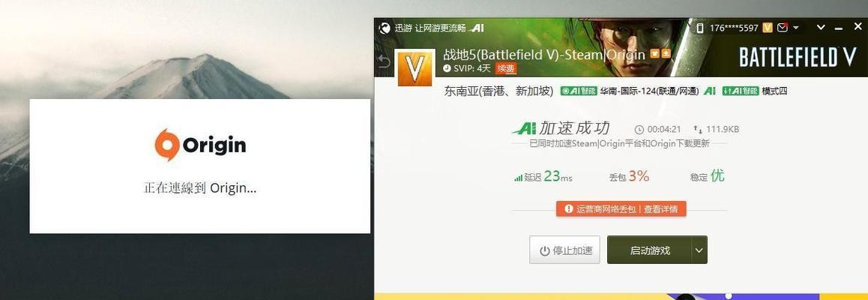
Task: Open the title bar chevron menu
Action: click(821, 27)
